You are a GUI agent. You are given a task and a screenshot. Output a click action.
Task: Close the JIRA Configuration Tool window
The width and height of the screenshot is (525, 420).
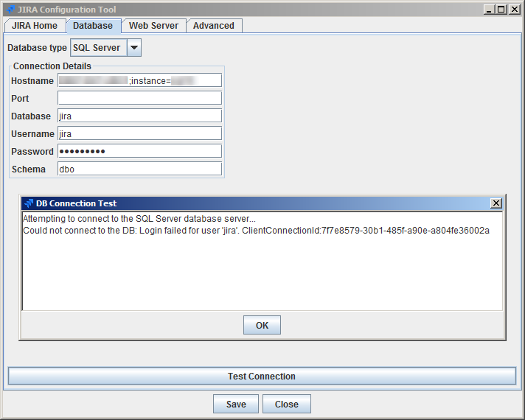[x=514, y=10]
